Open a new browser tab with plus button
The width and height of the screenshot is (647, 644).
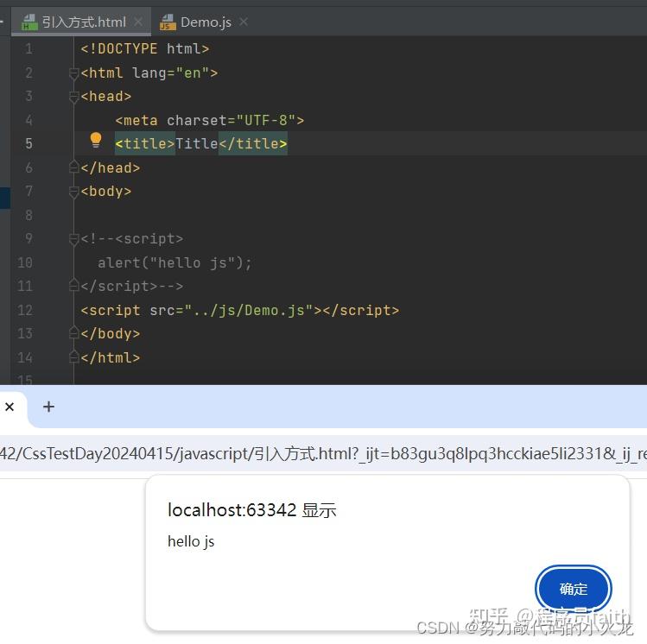[48, 407]
